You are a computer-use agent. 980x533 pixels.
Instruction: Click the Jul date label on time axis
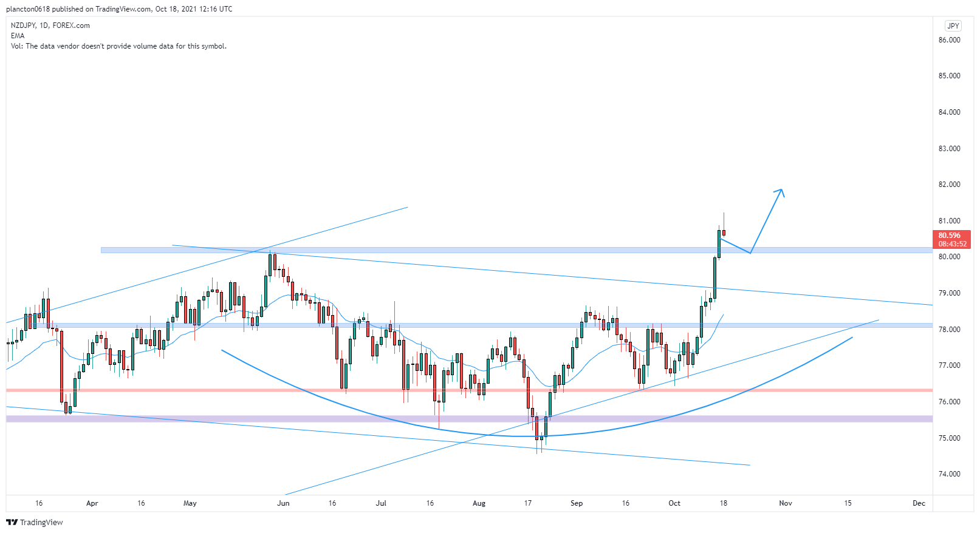coord(381,503)
